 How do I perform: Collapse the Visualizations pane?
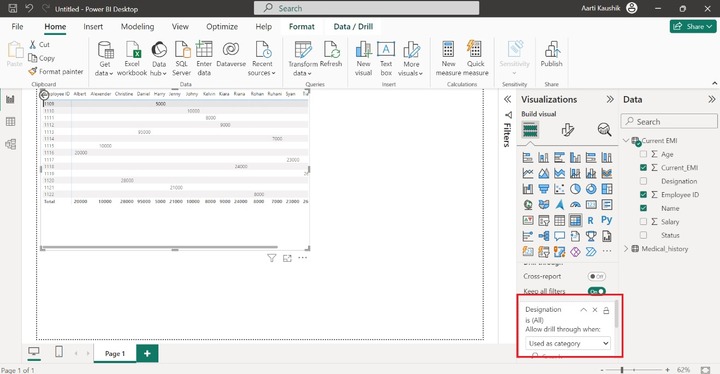[610, 99]
